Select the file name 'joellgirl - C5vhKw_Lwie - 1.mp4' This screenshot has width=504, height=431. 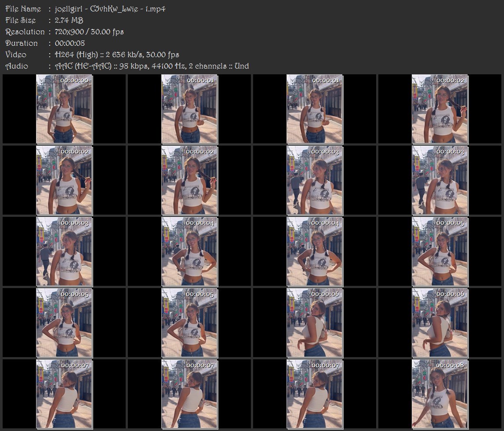tap(110, 9)
